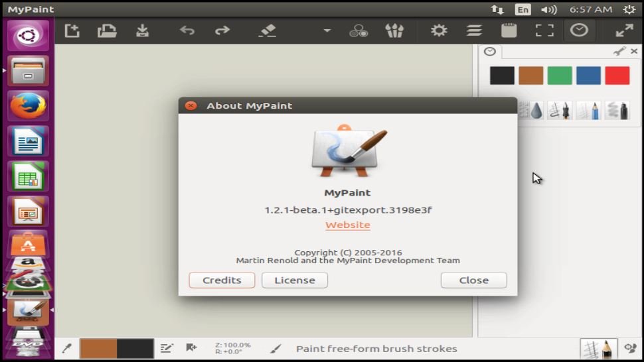Select the history clock tab in side panel

[x=489, y=51]
